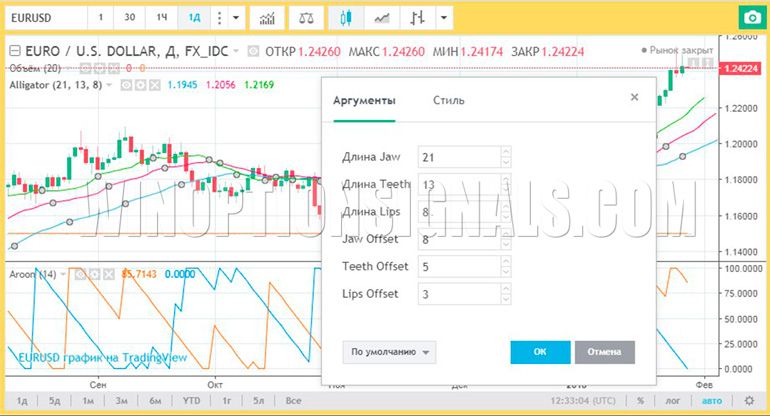Toggle logarithmic scale 'лог'
This screenshot has height=416, width=770.
click(673, 401)
